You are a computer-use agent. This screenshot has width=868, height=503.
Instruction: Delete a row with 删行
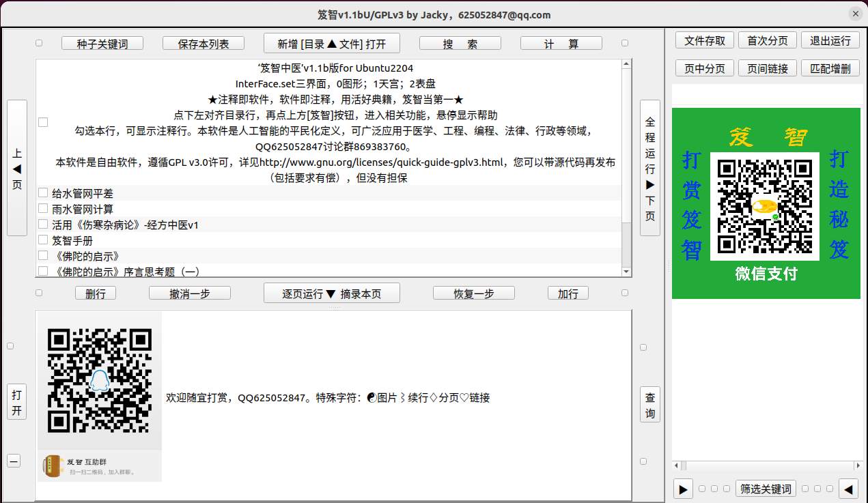(x=95, y=293)
